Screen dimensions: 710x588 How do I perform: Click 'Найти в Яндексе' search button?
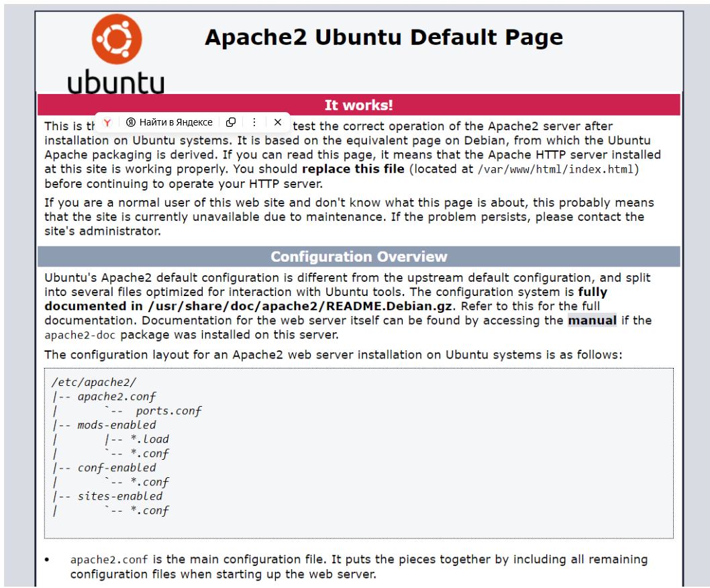tap(169, 122)
